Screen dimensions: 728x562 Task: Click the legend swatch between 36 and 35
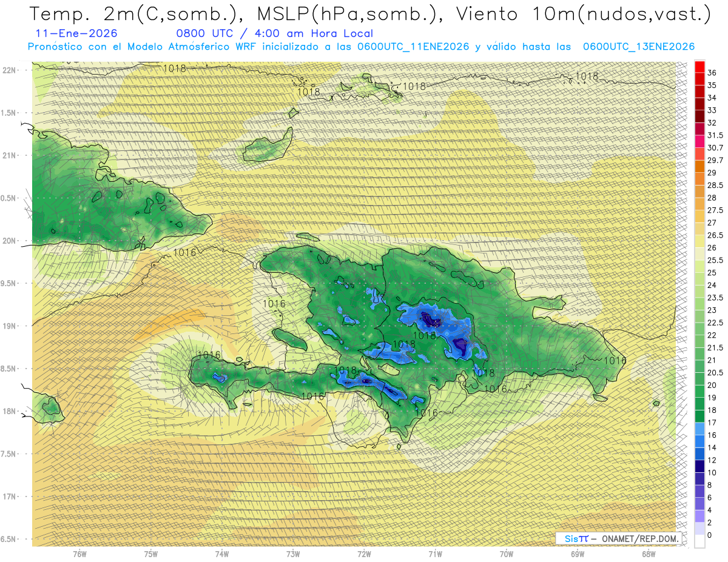click(x=699, y=79)
